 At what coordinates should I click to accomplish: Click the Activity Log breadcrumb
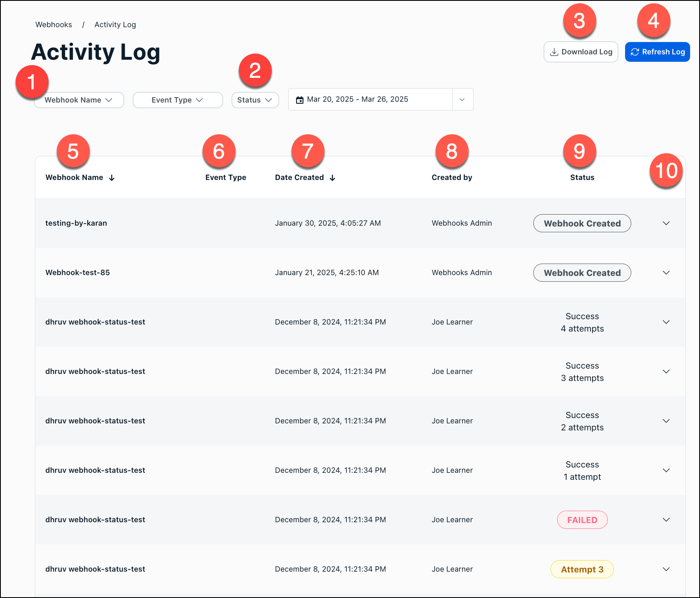[115, 25]
